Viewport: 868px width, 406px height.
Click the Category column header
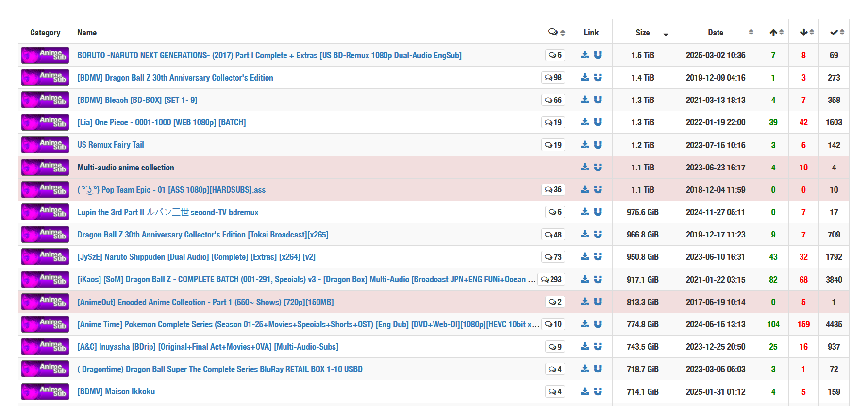point(45,33)
